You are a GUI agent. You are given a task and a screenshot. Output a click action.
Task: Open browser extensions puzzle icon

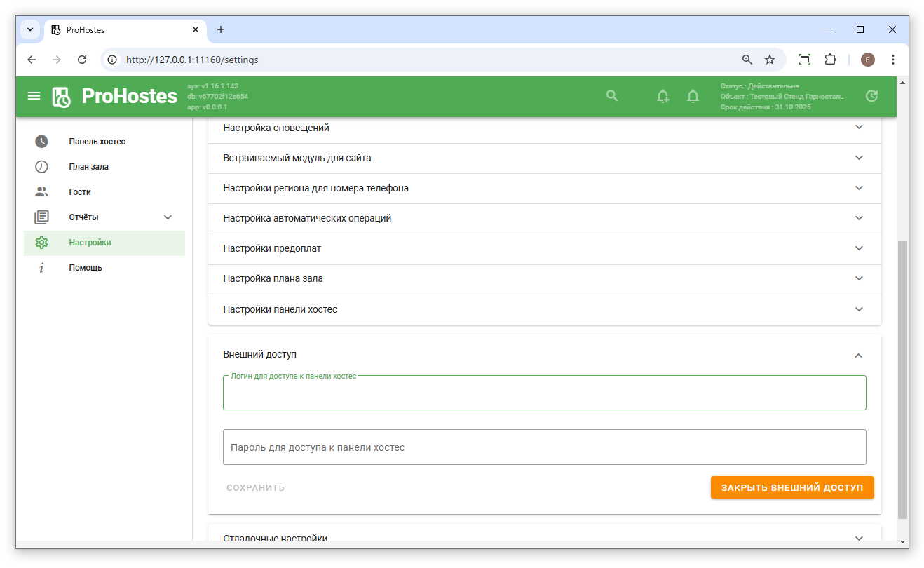point(830,60)
